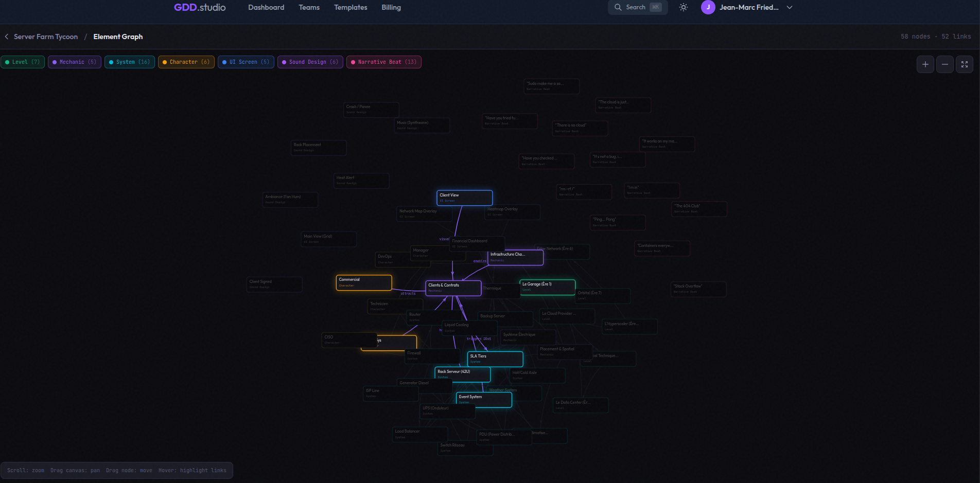Toggle the Mechanic category filter chip
The width and height of the screenshot is (980, 483).
click(x=74, y=62)
